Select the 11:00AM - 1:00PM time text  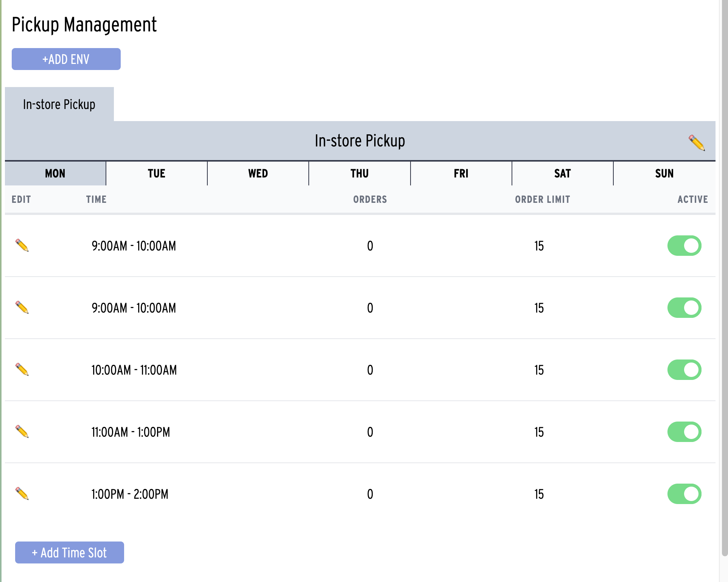131,432
